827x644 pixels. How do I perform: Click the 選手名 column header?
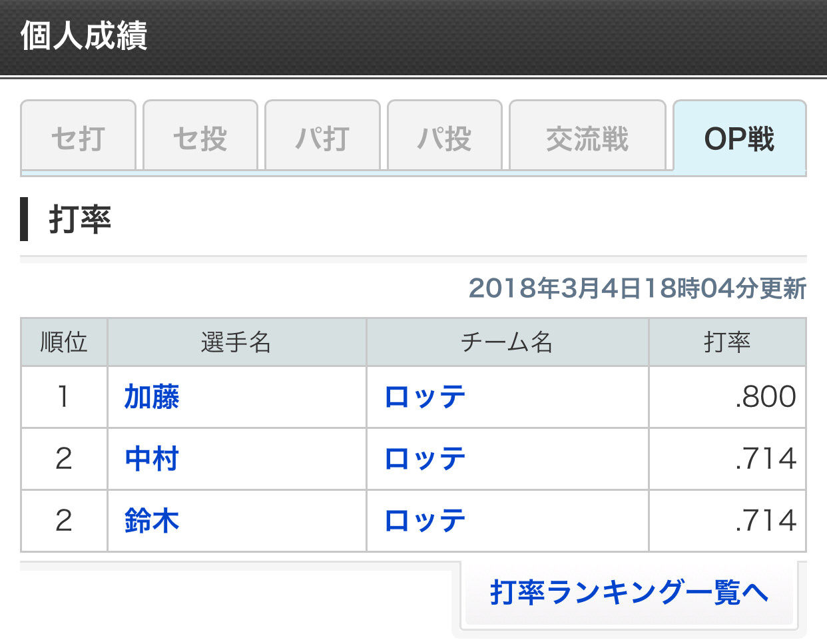[236, 342]
